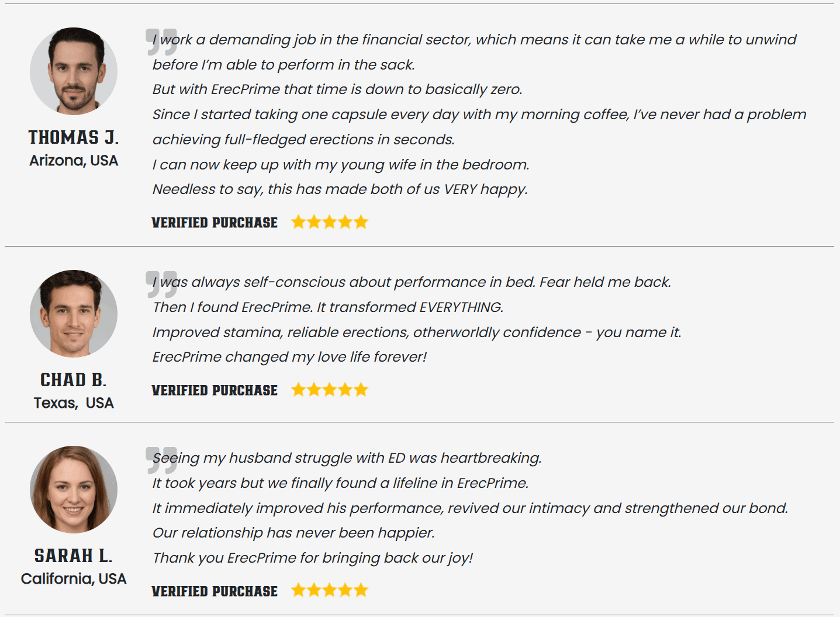Click the California, USA location text
This screenshot has width=840, height=617.
(74, 579)
